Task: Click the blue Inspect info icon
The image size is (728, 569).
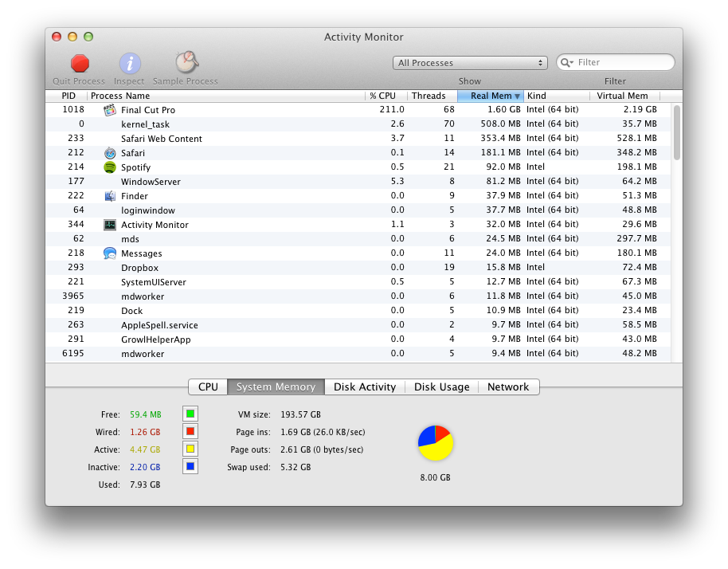Action: pos(130,64)
